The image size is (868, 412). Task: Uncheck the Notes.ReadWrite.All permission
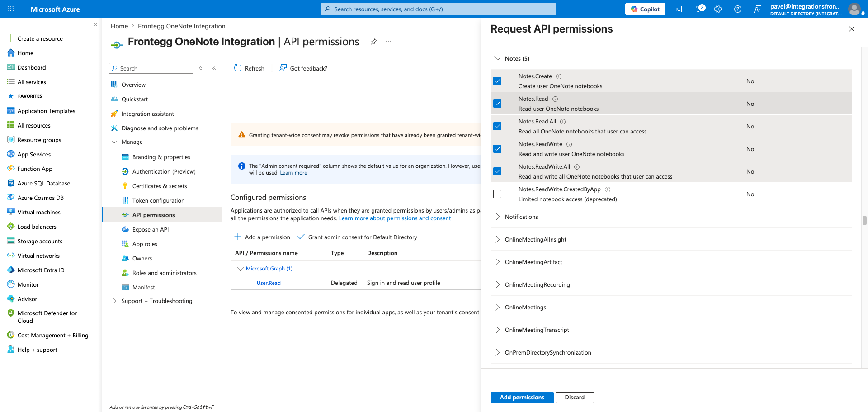[497, 171]
